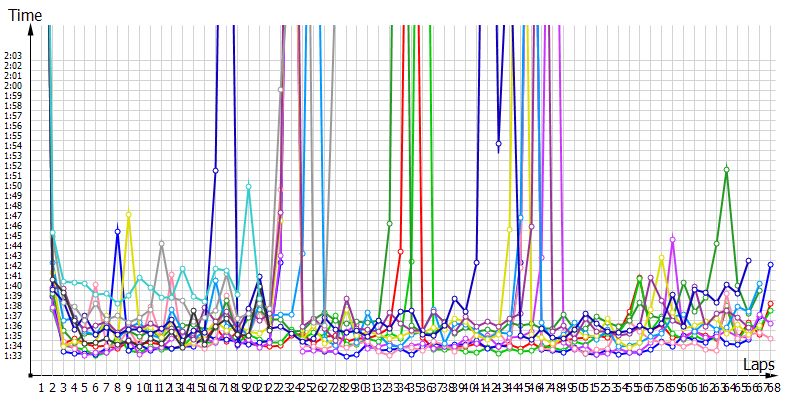This screenshot has height=400, width=800.
Task: Click lap number 3 on laps axis
Action: [x=63, y=387]
